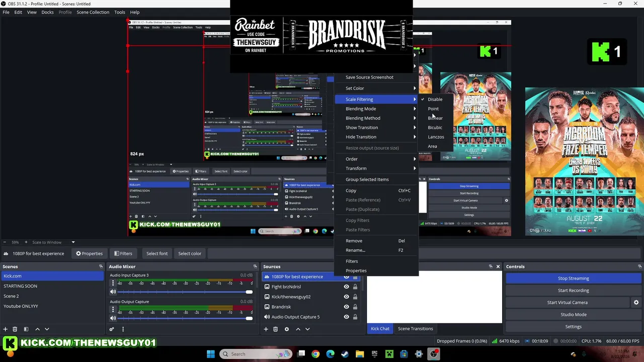Remove selected source using the Sources trash icon

[275, 329]
